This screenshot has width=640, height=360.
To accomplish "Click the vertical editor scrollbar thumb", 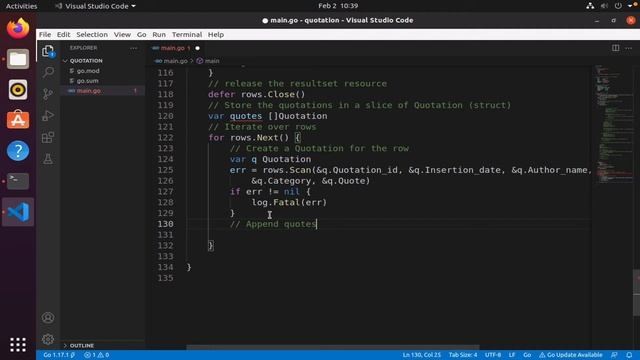I will pos(636,293).
